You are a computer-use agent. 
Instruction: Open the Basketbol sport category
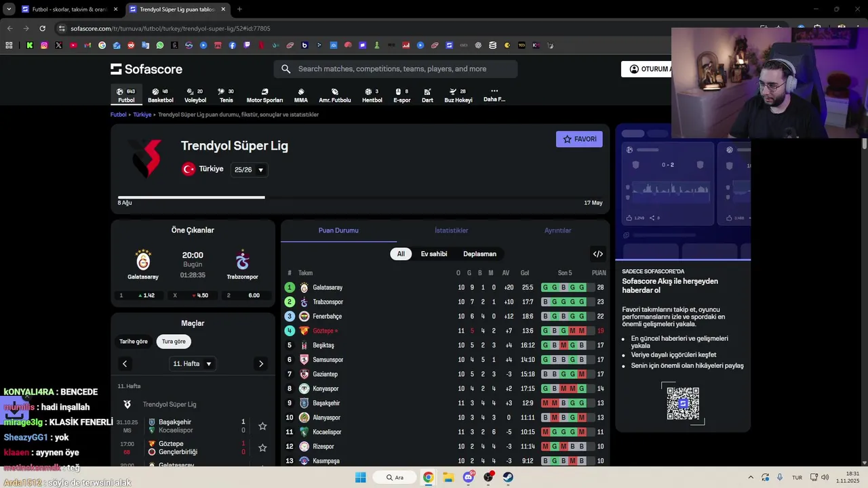click(161, 96)
